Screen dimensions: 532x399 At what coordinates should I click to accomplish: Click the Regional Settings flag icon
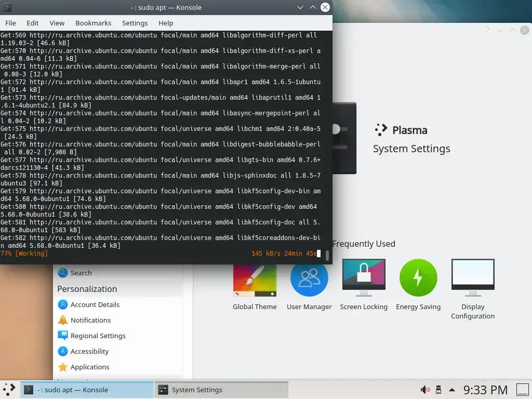pos(63,336)
